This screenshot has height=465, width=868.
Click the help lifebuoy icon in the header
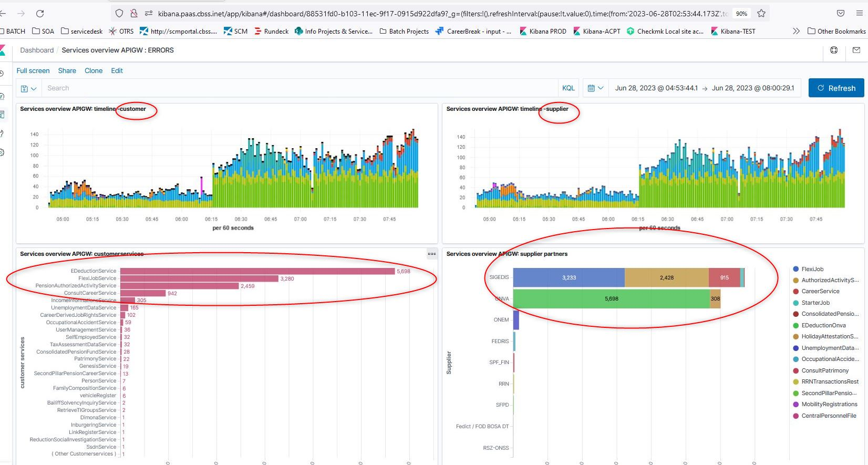click(x=833, y=50)
